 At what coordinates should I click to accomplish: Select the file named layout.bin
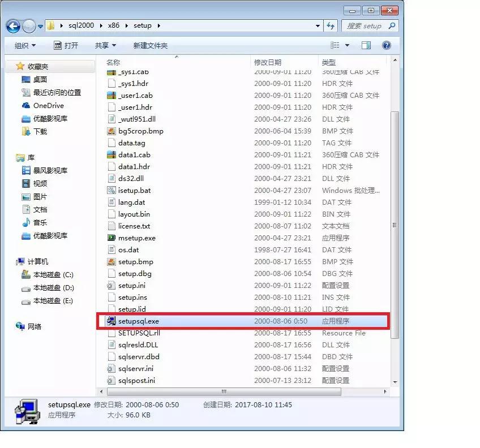pos(134,214)
